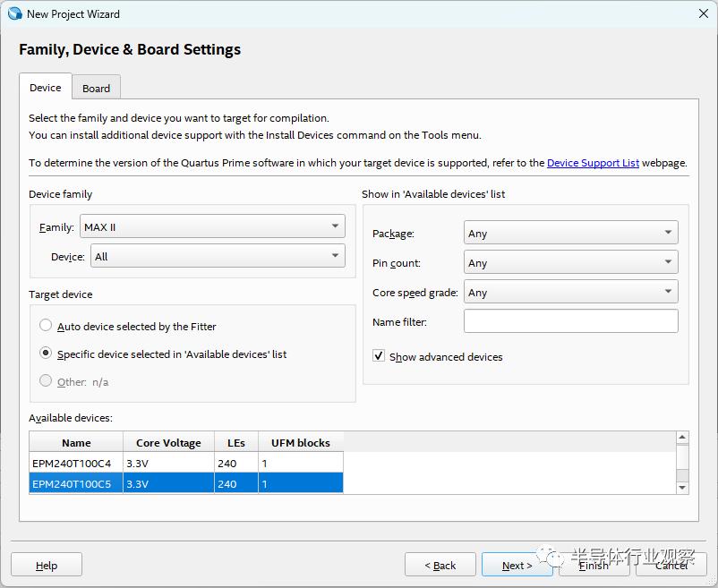This screenshot has height=588, width=718.
Task: Select the Device tab
Action: [45, 88]
